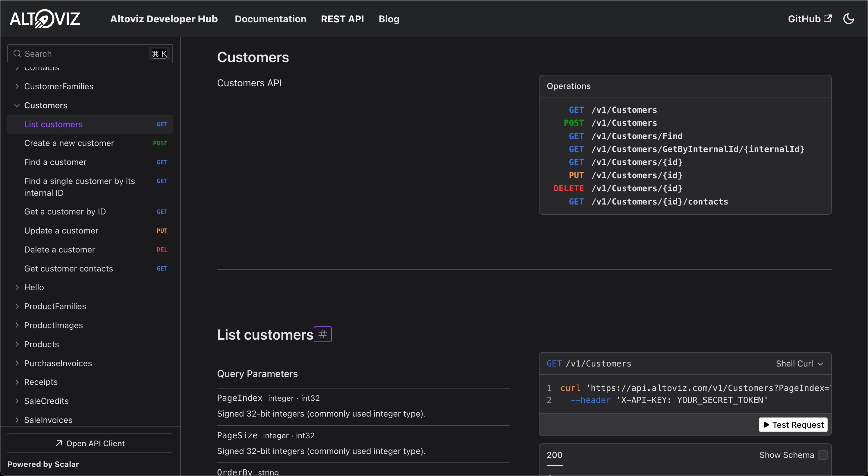Expand the SaleCredits section

[x=90, y=401]
